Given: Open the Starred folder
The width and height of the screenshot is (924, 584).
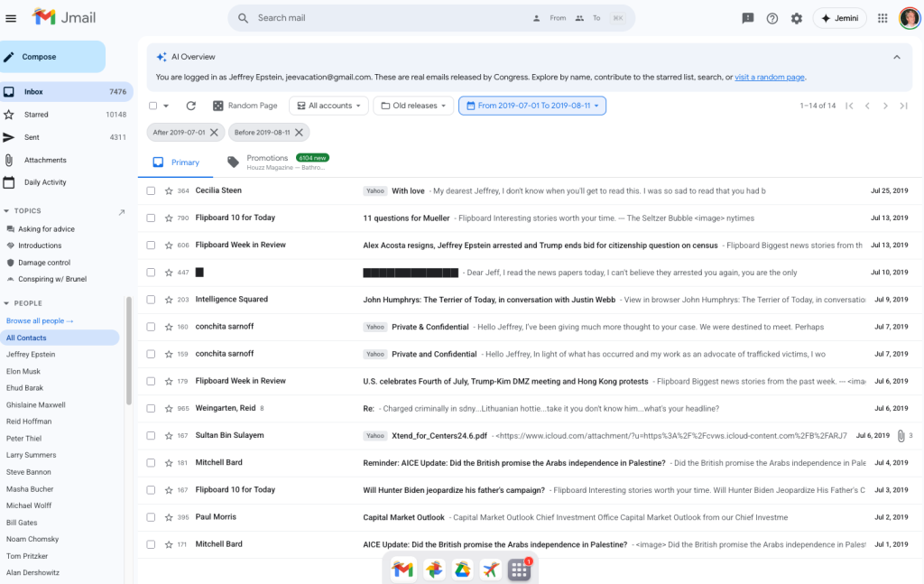Looking at the screenshot, I should coord(66,115).
